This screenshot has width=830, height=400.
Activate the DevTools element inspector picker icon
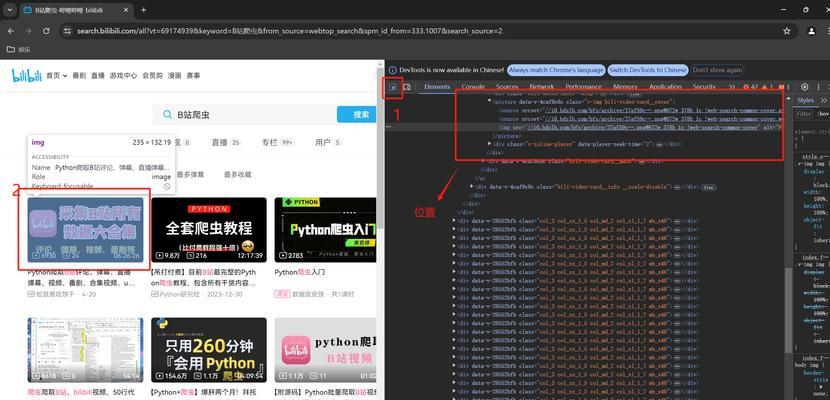click(393, 87)
